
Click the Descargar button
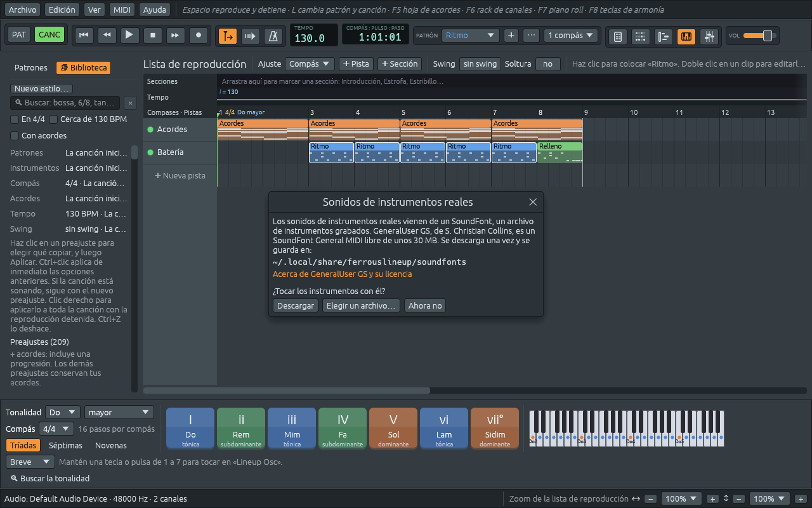tap(296, 306)
